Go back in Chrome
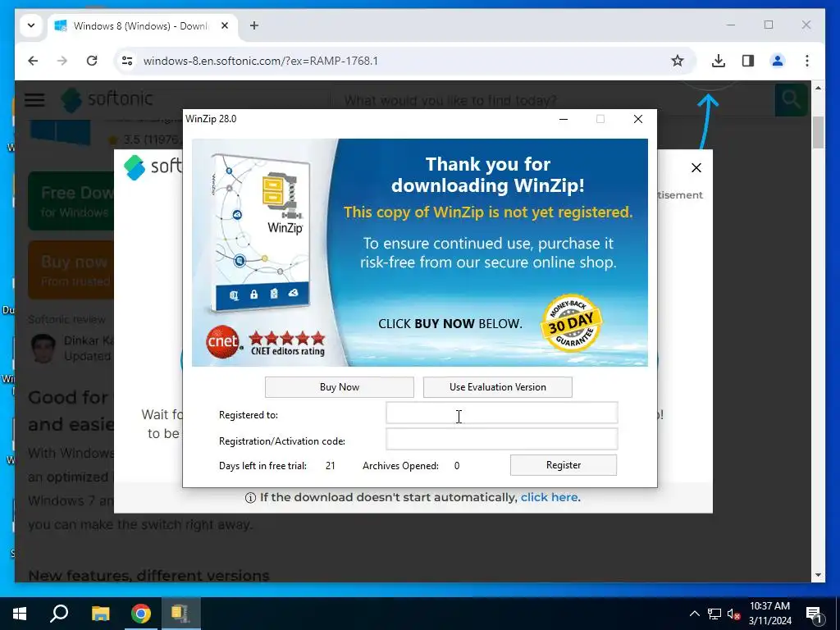The image size is (840, 630). 33,61
